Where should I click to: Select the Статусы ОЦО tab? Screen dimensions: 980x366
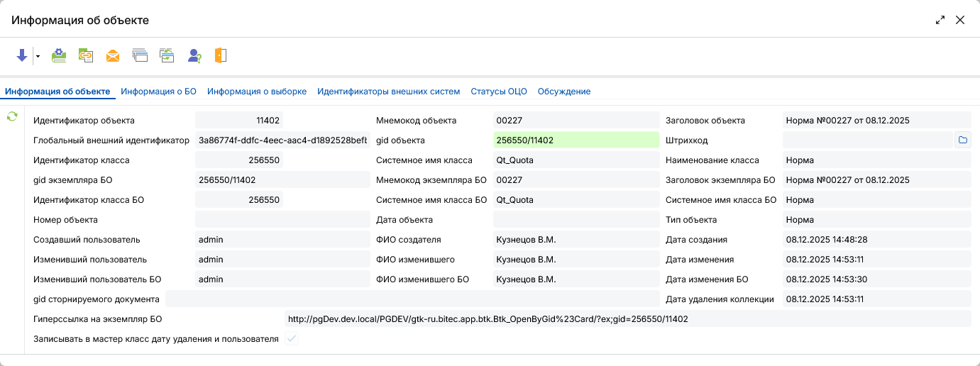499,91
